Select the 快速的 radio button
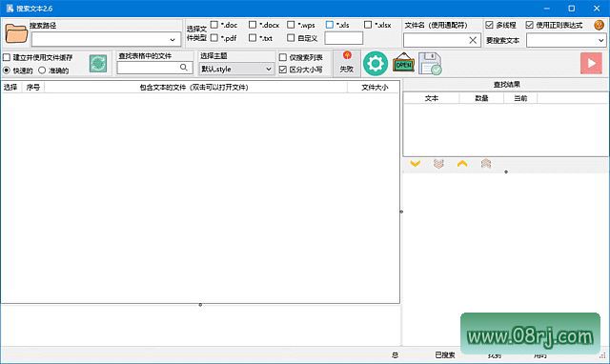 [x=7, y=71]
